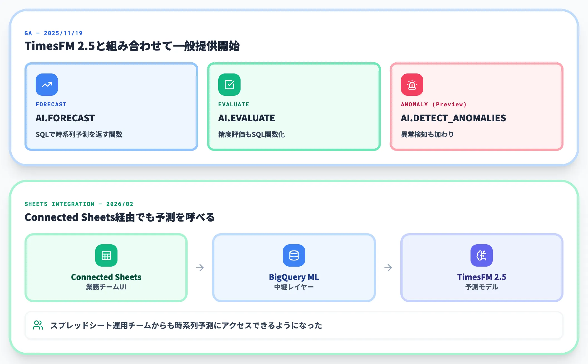Click the 'GA – 2025/11/19' label
The width and height of the screenshot is (588, 364).
[x=53, y=33]
